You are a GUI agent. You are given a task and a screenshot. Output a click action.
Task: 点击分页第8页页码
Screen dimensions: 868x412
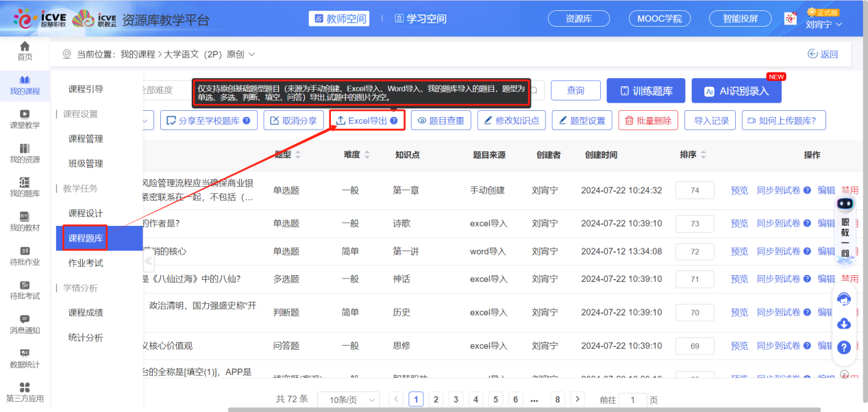point(558,399)
